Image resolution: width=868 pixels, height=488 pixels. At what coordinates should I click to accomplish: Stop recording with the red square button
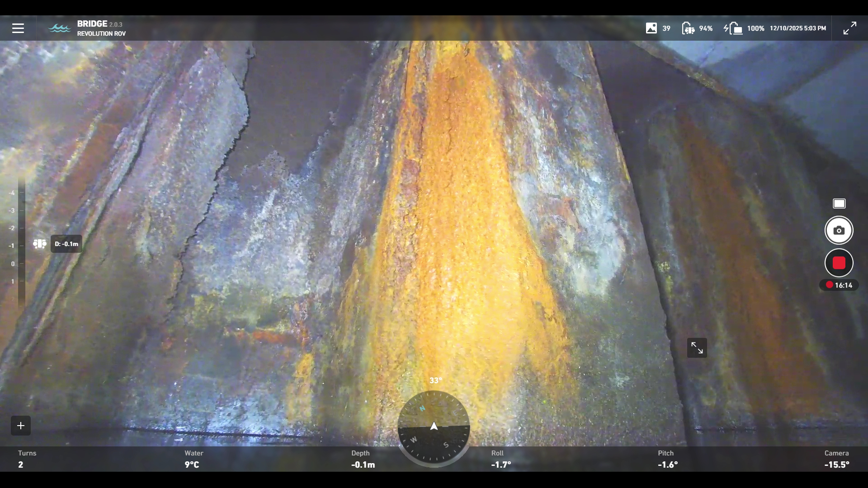click(x=839, y=263)
